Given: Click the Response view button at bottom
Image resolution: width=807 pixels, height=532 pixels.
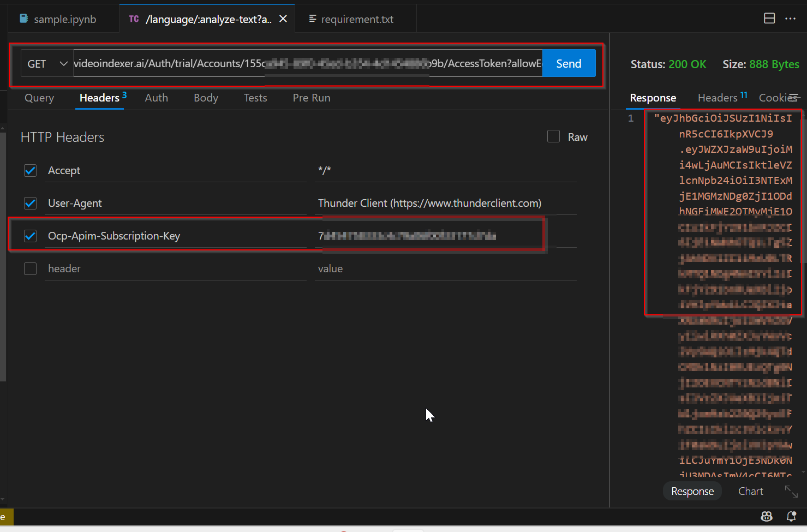Looking at the screenshot, I should coord(692,492).
